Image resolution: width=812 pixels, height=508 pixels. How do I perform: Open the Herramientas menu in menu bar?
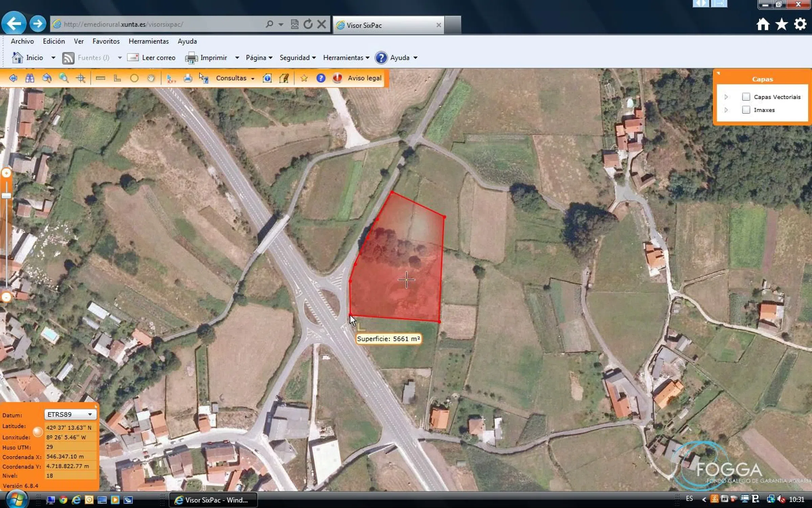tap(149, 41)
